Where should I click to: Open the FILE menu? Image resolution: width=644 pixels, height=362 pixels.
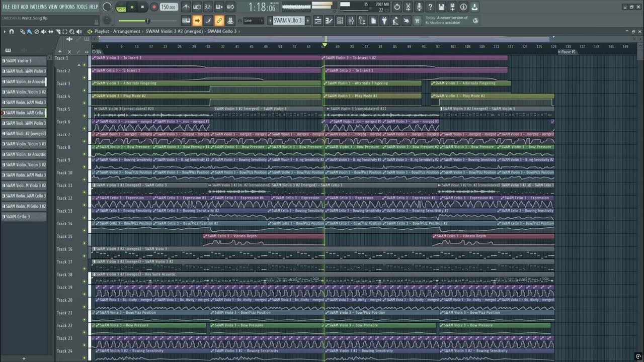[x=6, y=7]
